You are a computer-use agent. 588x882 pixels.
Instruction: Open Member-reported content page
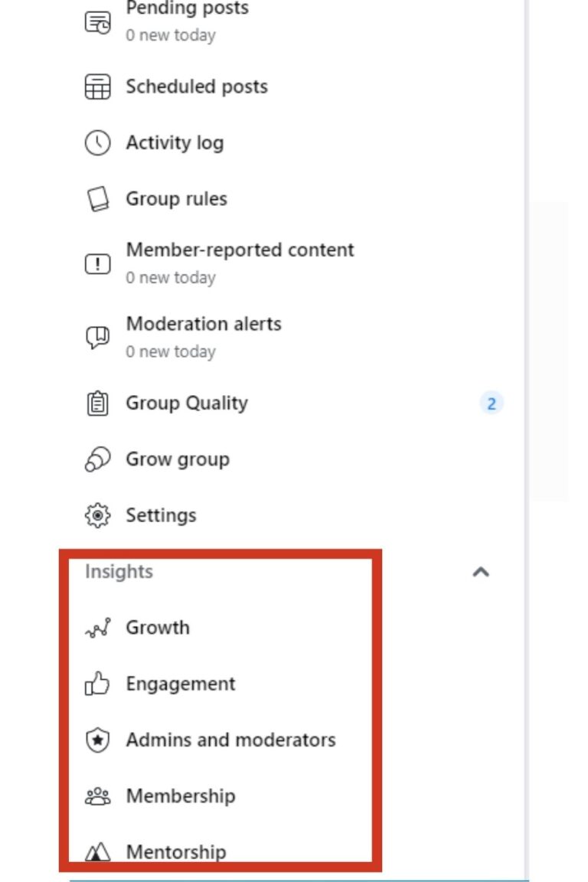pyautogui.click(x=240, y=250)
